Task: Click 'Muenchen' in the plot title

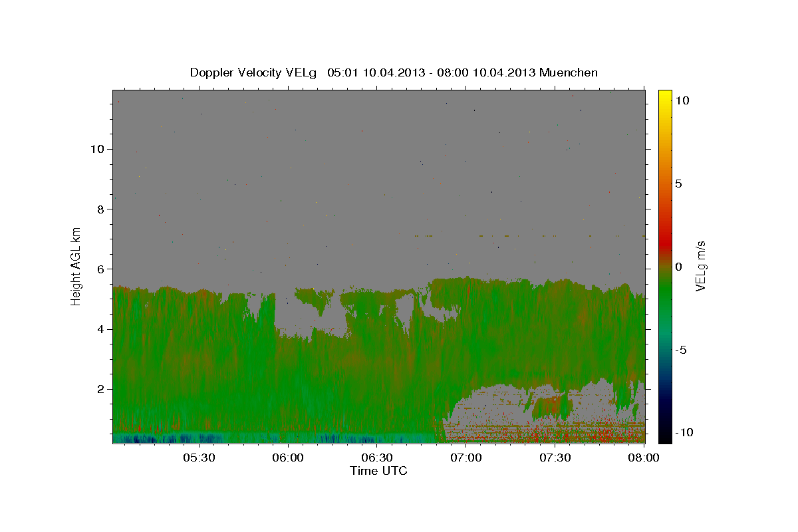Action: coord(569,72)
